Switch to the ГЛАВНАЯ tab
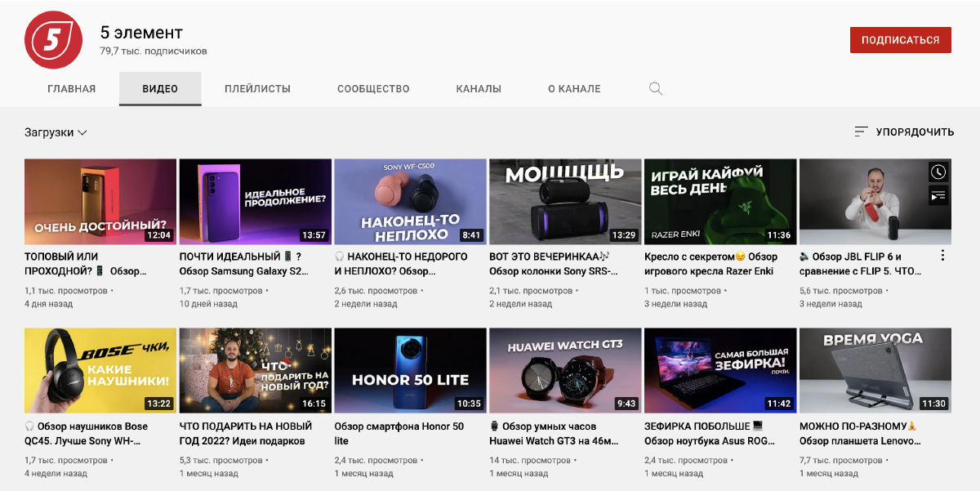980x491 pixels. tap(72, 89)
